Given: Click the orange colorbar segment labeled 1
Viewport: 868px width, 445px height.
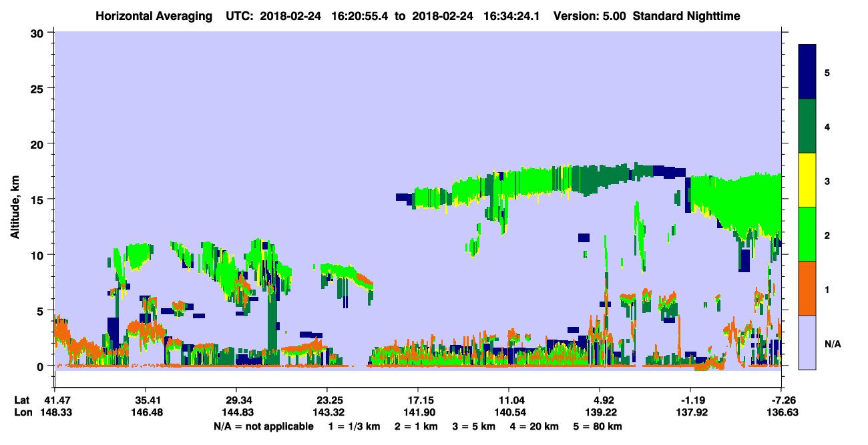Looking at the screenshot, I should pos(807,288).
